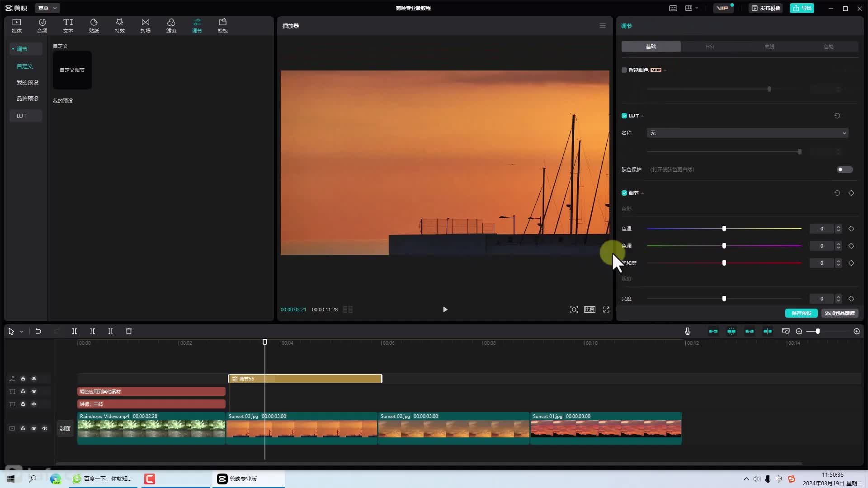Hide the 调色应用到其他素材 text track
This screenshot has height=488, width=868.
34,391
